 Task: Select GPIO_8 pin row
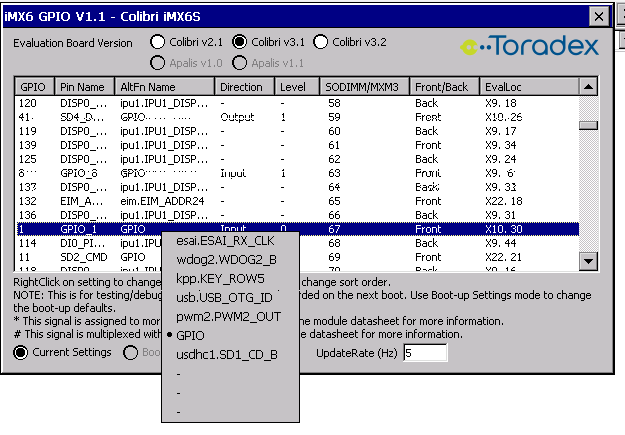297,173
